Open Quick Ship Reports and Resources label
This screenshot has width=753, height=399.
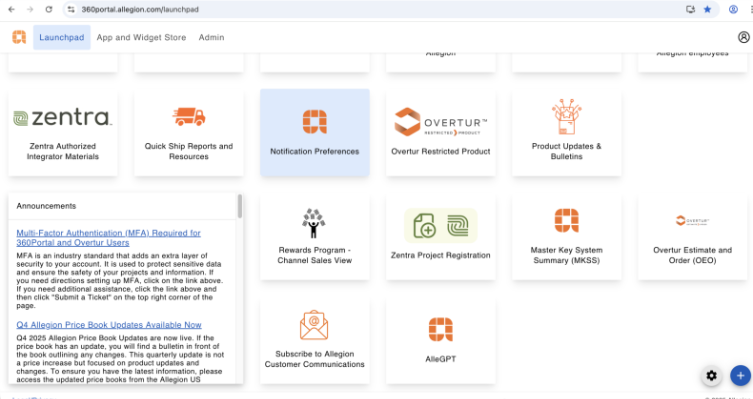pos(189,151)
